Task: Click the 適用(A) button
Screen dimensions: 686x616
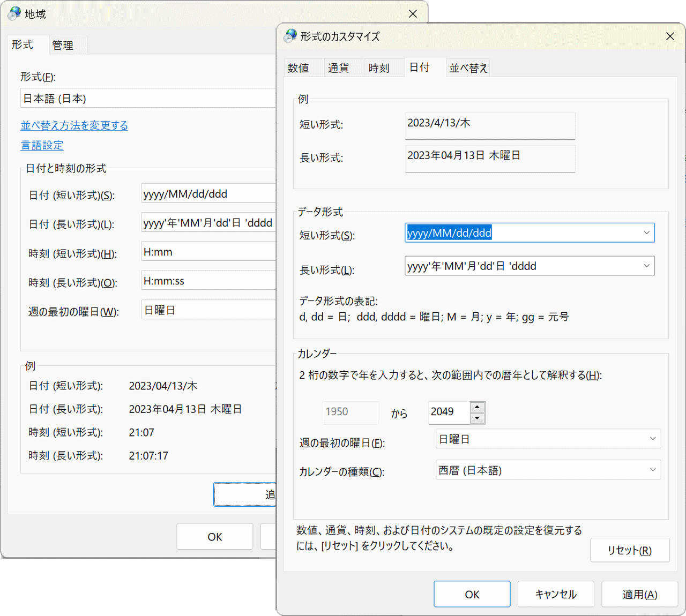Action: 639,594
